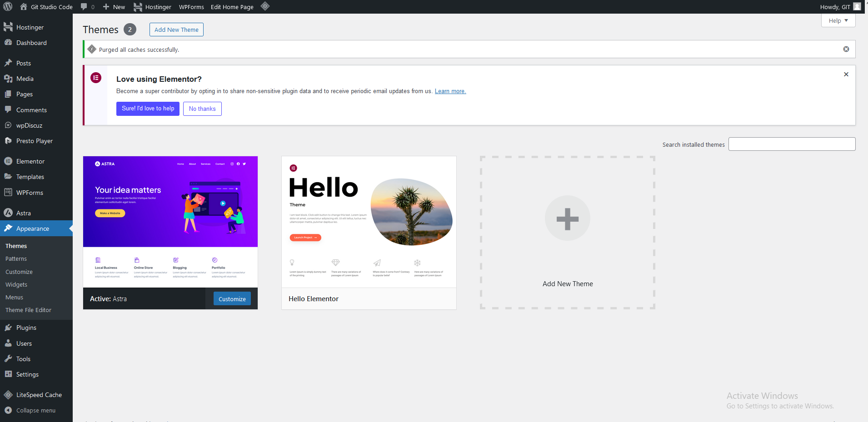Viewport: 868px width, 422px height.
Task: Click the Settings icon in sidebar
Action: pyautogui.click(x=8, y=374)
